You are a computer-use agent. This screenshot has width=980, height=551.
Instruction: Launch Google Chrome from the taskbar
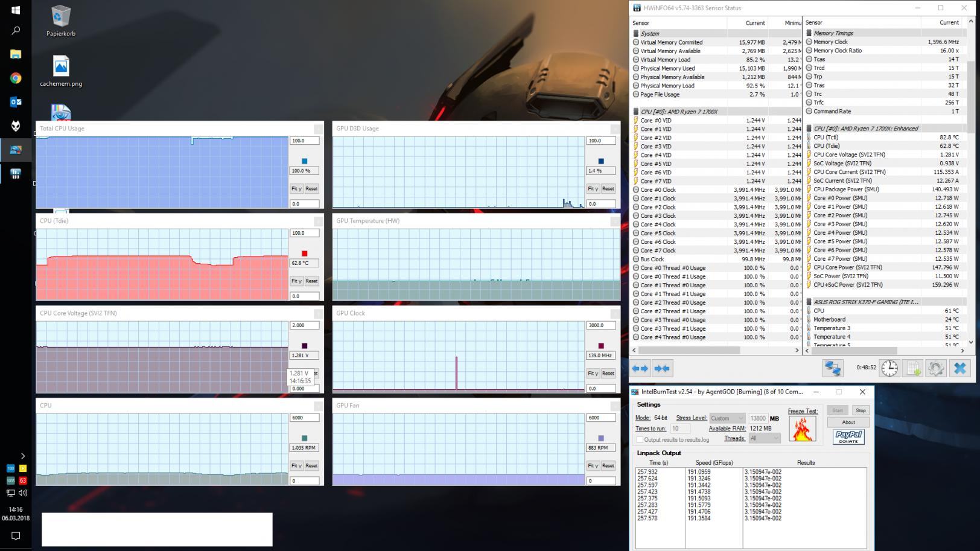[16, 78]
